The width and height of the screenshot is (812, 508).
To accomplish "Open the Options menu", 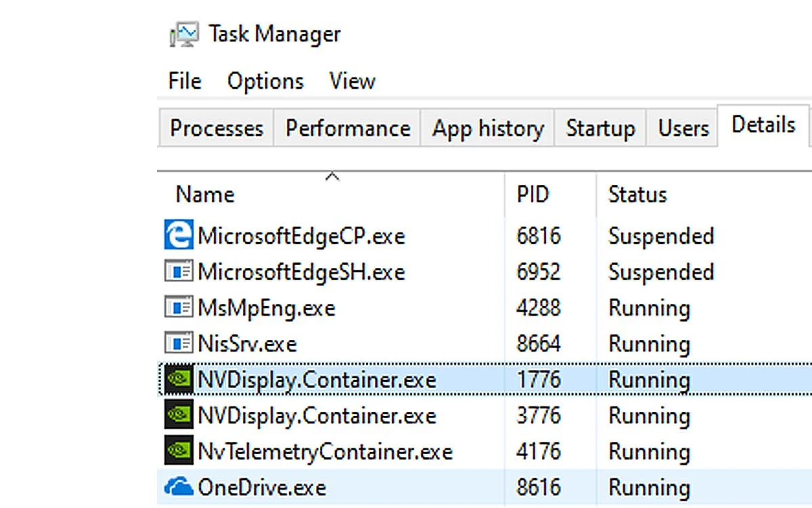I will tap(265, 81).
